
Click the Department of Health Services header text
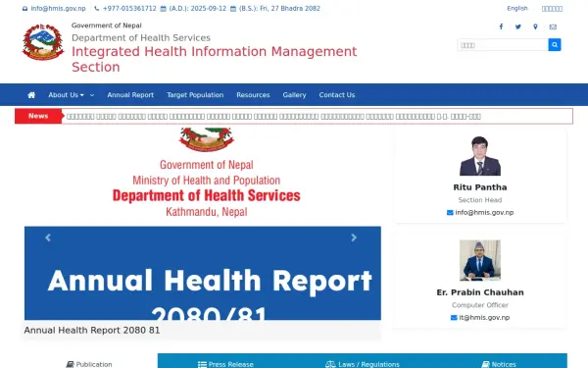coord(141,38)
